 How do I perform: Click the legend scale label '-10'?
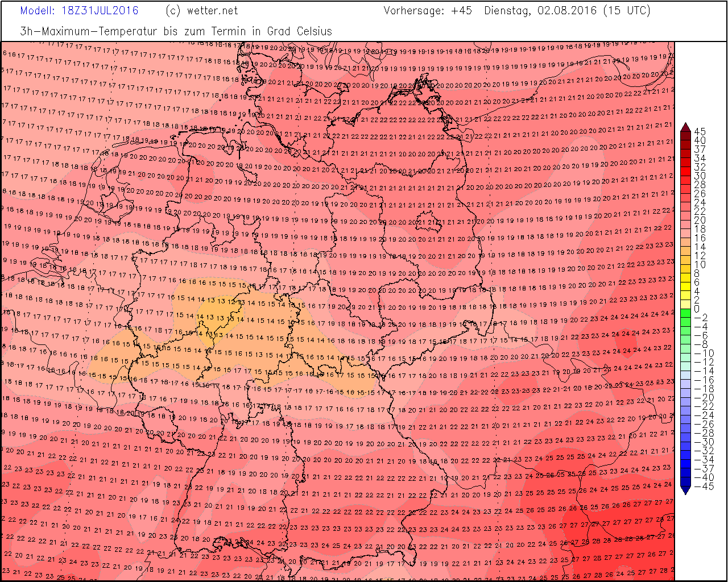click(x=704, y=354)
